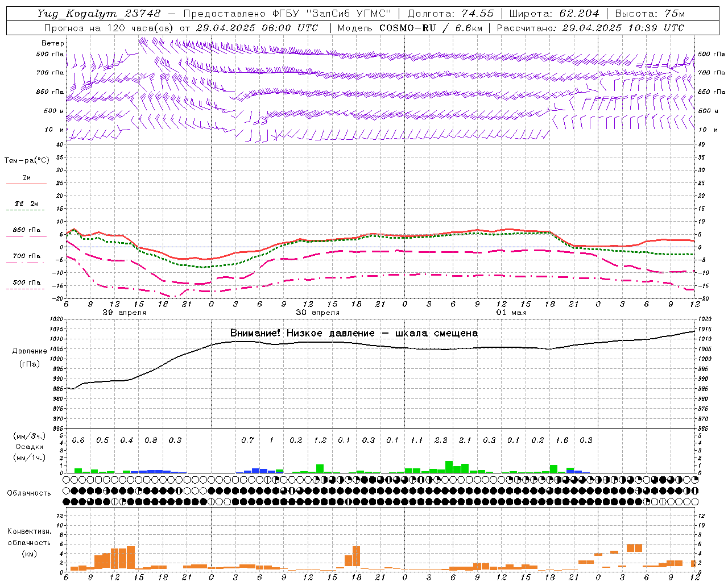This screenshot has height=582, width=728.
Task: Click the '(км)' convective cloud unit label
Action: click(30, 554)
